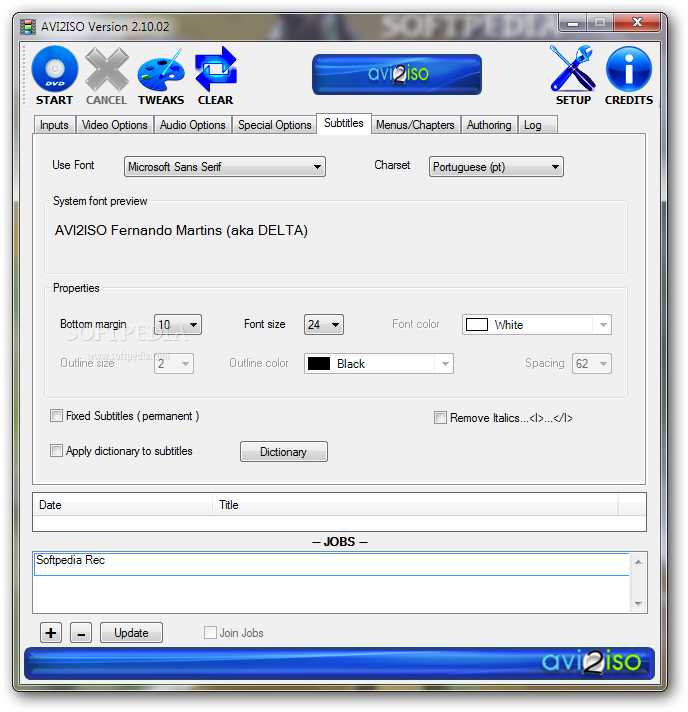Open the Charset Portuguese dropdown

click(496, 167)
